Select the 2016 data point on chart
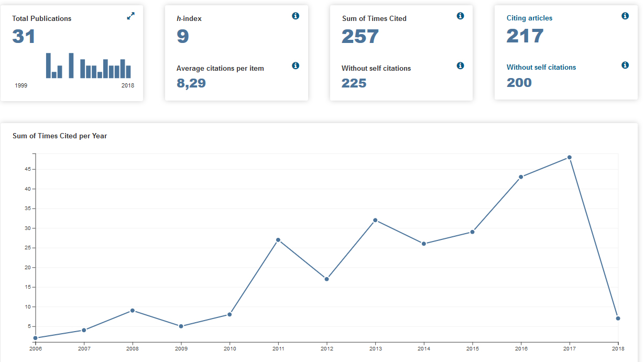 521,177
